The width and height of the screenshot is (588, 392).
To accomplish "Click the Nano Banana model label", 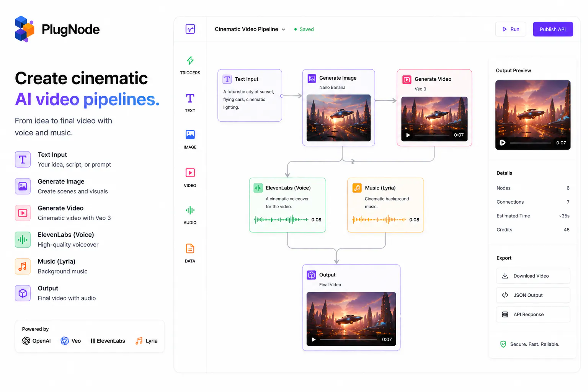I will (332, 88).
